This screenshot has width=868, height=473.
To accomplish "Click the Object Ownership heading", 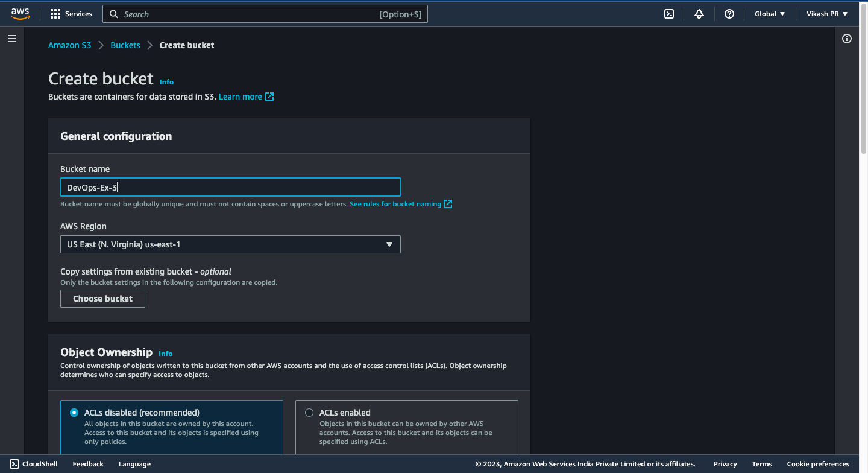I will [107, 352].
